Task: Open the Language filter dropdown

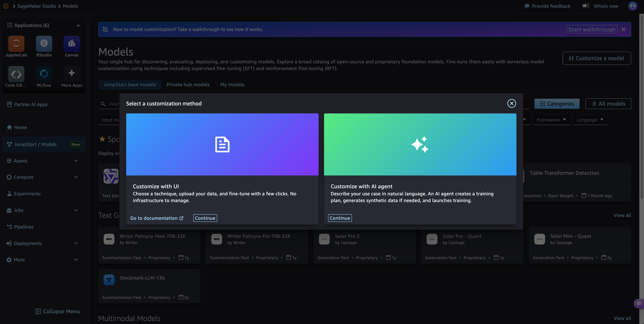Action: coord(590,120)
